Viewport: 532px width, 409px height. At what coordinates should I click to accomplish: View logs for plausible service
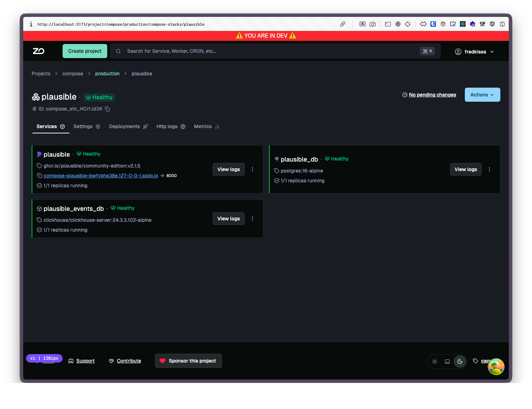(229, 169)
